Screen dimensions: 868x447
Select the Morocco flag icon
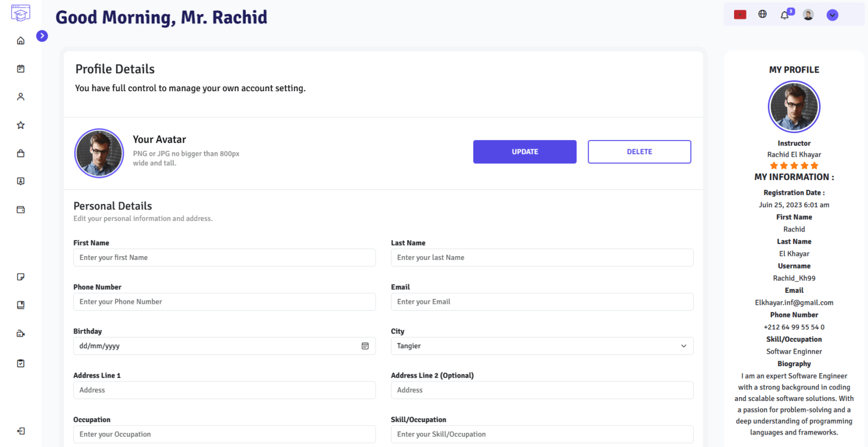(x=740, y=15)
